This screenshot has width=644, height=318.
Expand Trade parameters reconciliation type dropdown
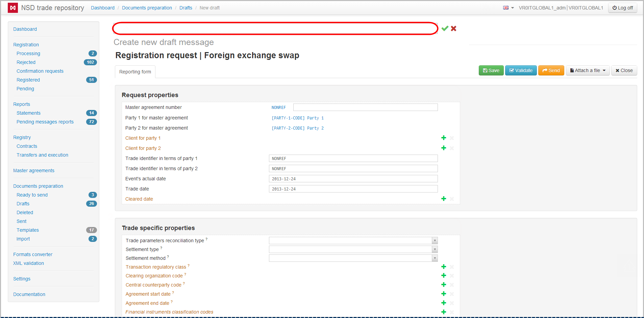pyautogui.click(x=435, y=241)
